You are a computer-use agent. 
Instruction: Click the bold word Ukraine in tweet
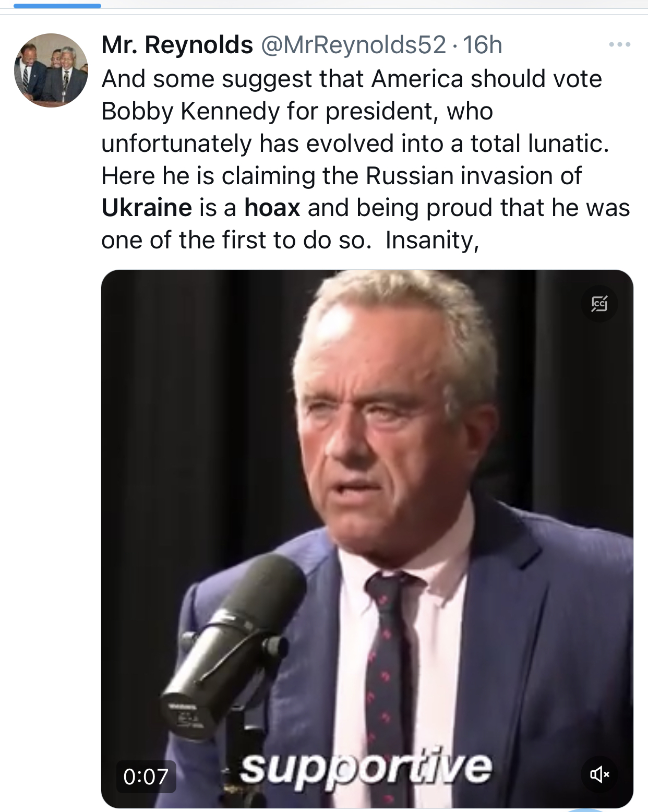(147, 208)
